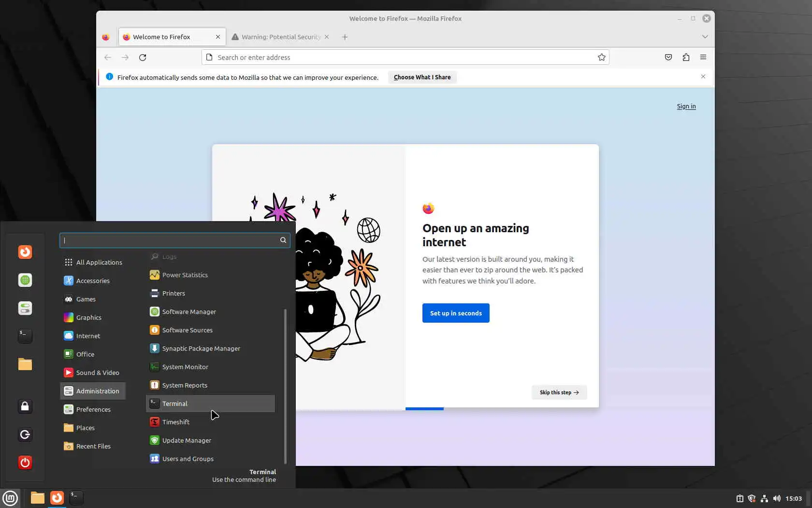Open a new tab with plus button
Image resolution: width=812 pixels, height=508 pixels.
345,37
